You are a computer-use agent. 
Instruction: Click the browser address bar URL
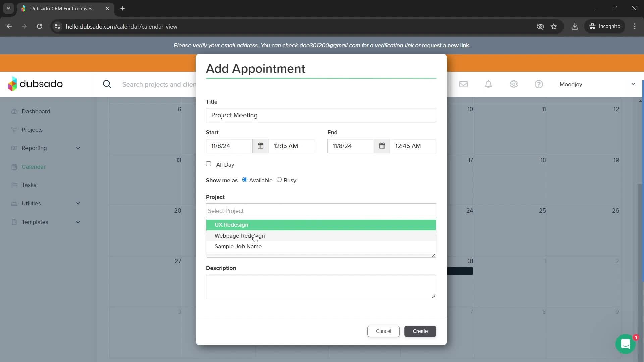tap(121, 26)
